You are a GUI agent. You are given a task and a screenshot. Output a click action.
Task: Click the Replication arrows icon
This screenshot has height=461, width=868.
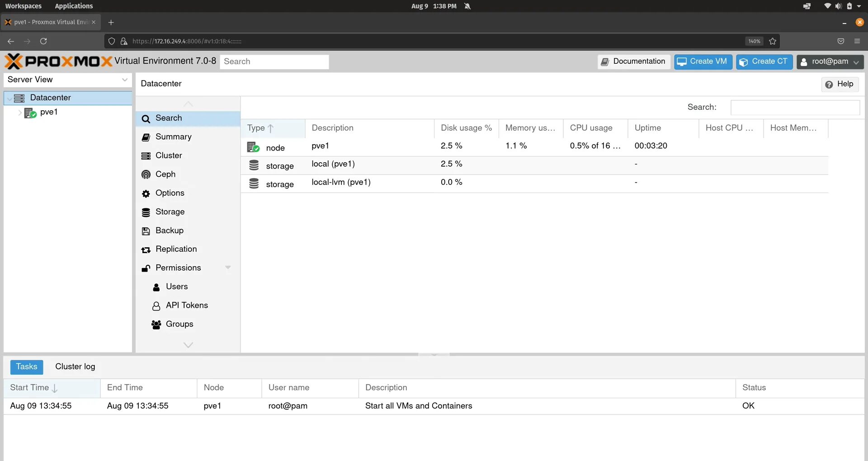click(146, 249)
